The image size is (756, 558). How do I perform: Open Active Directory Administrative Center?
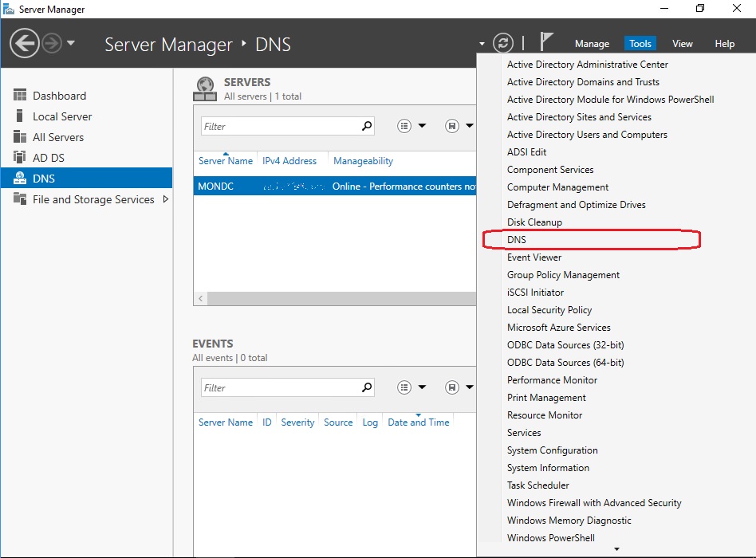(587, 64)
